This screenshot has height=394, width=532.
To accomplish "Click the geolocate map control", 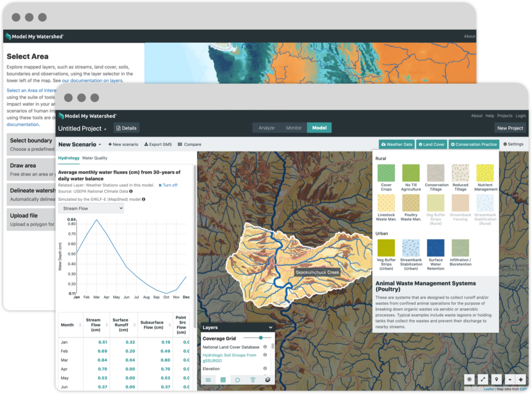I will pyautogui.click(x=469, y=379).
